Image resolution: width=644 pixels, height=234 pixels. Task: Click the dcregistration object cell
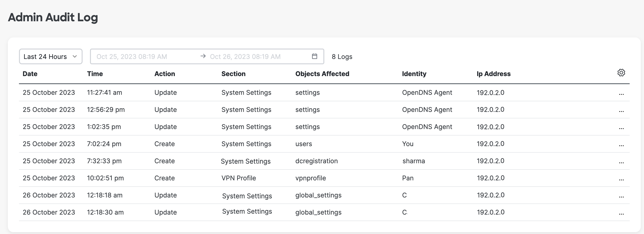(x=316, y=161)
